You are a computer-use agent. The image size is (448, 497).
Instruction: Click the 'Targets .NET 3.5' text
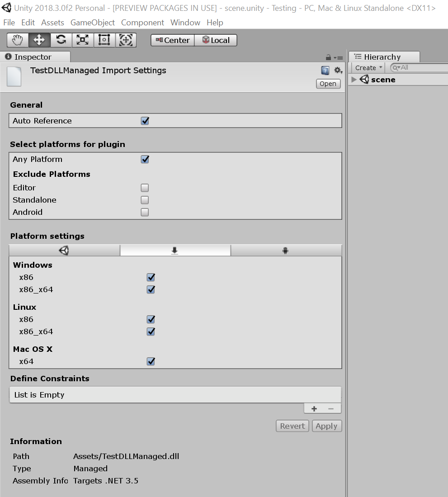[106, 481]
